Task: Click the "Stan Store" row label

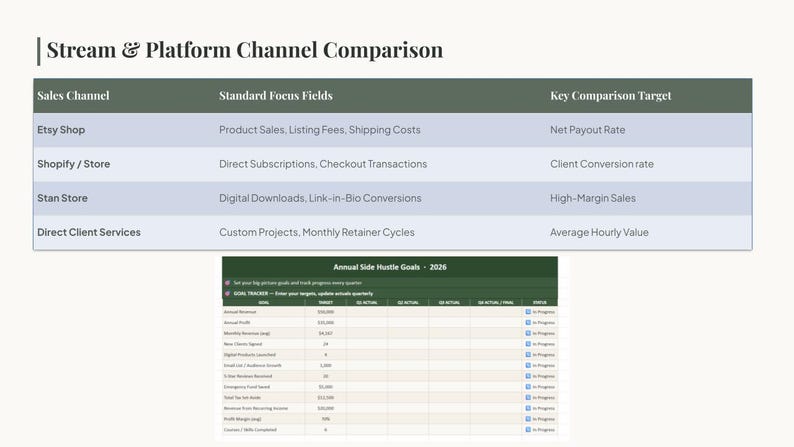Action: pos(62,198)
